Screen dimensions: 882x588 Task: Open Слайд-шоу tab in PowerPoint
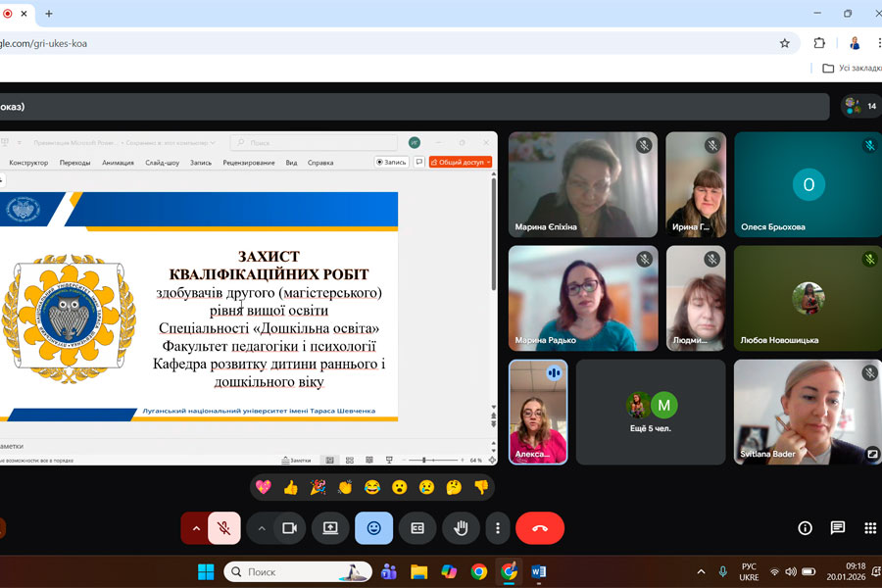point(162,163)
